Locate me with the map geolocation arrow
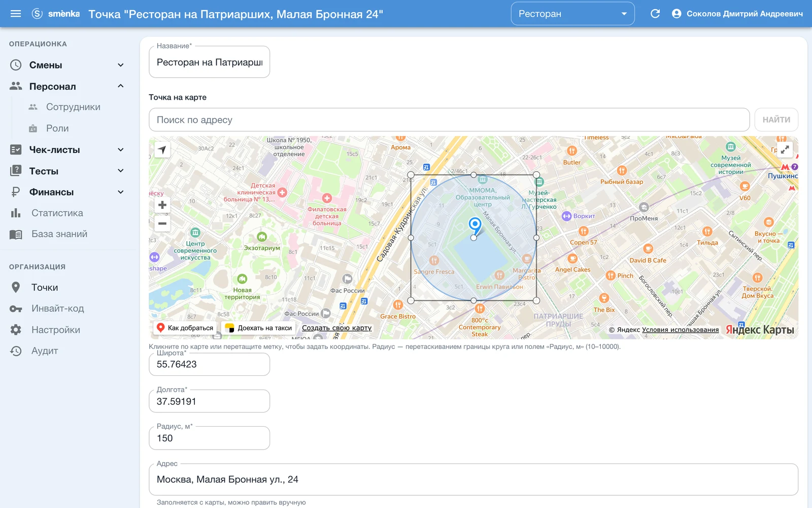Screen dimensions: 812x508 tap(162, 150)
